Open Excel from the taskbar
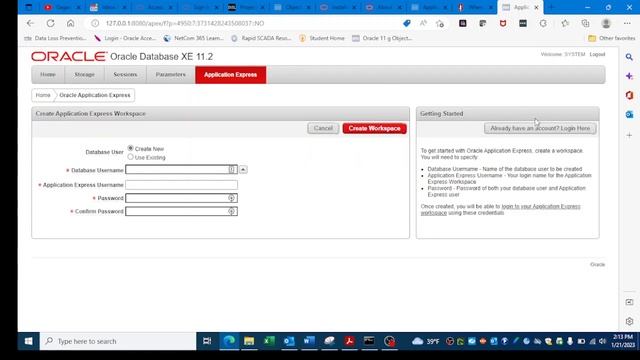Viewport: 640px width, 360px height. pyautogui.click(x=269, y=341)
